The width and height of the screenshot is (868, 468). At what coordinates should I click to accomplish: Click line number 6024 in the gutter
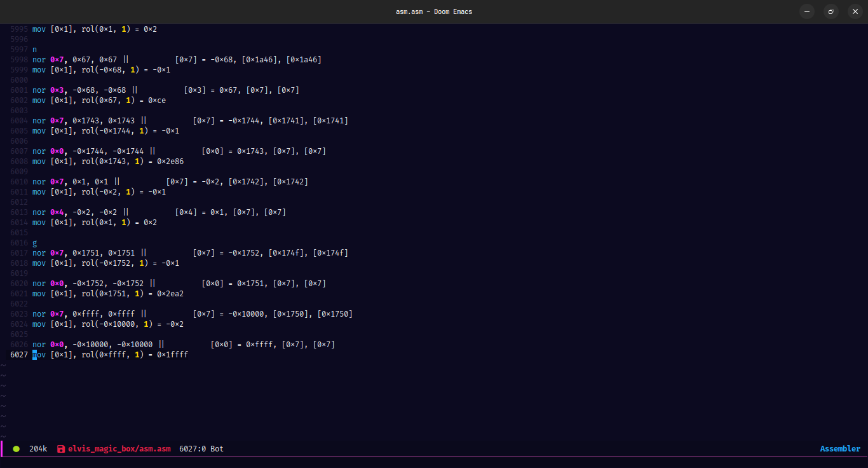click(19, 324)
